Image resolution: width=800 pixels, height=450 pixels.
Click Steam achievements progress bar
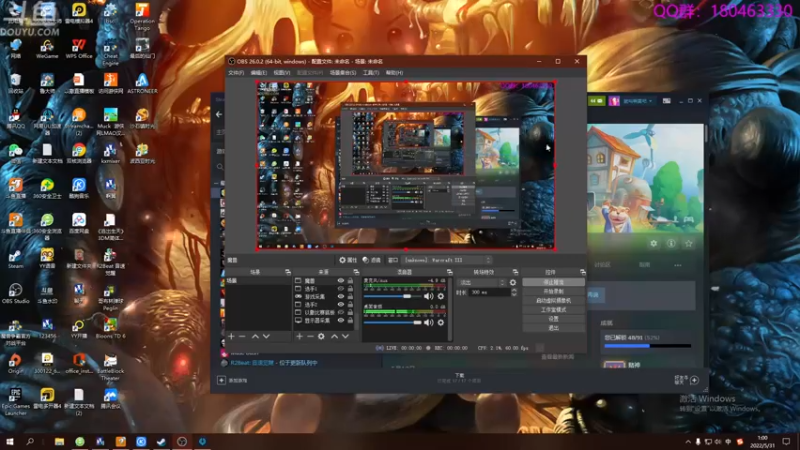pyautogui.click(x=647, y=346)
